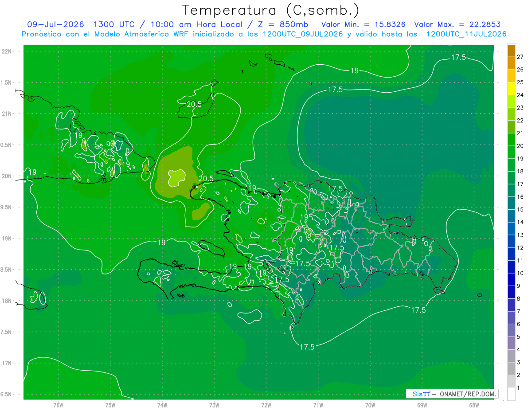Click legend value "8" on the color scale
532x411 pixels.
[x=518, y=299]
